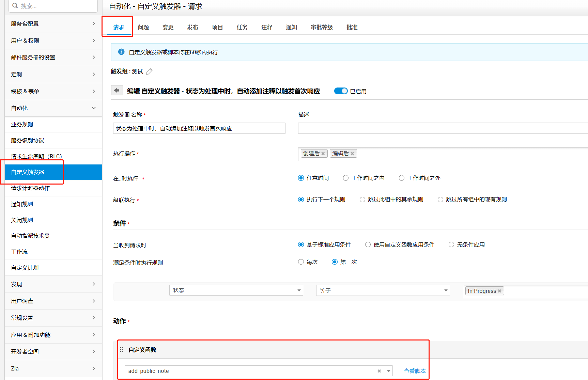Remove the In Progress status tag
The width and height of the screenshot is (588, 380).
pos(499,291)
